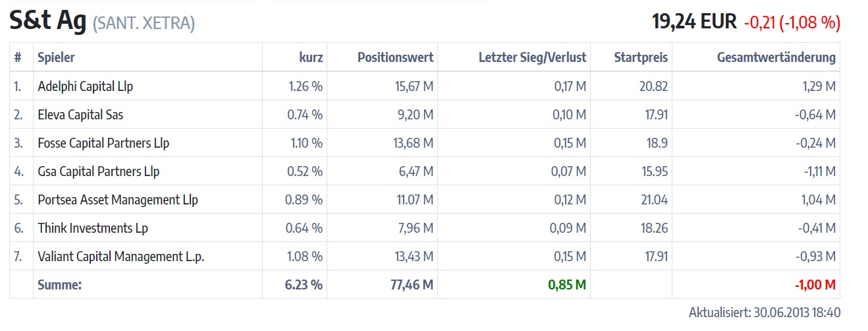Click the Adelphi Capital Llp player link
The image size is (868, 331).
click(x=86, y=86)
